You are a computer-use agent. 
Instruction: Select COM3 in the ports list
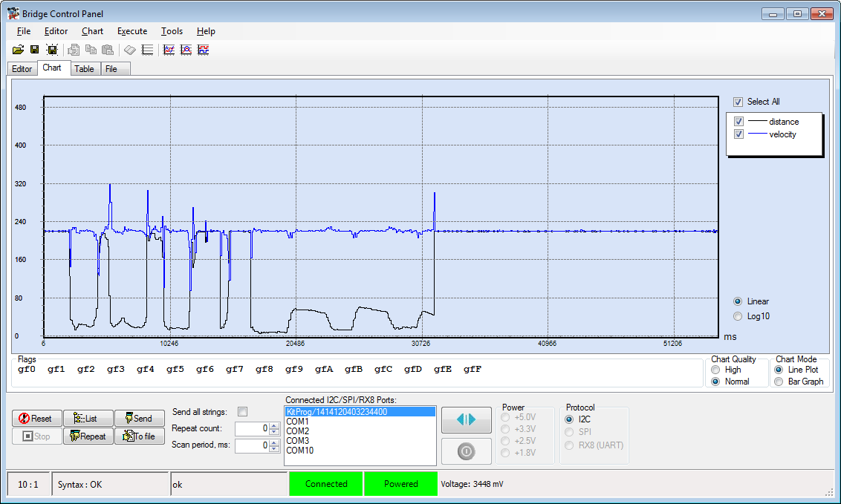click(360, 441)
